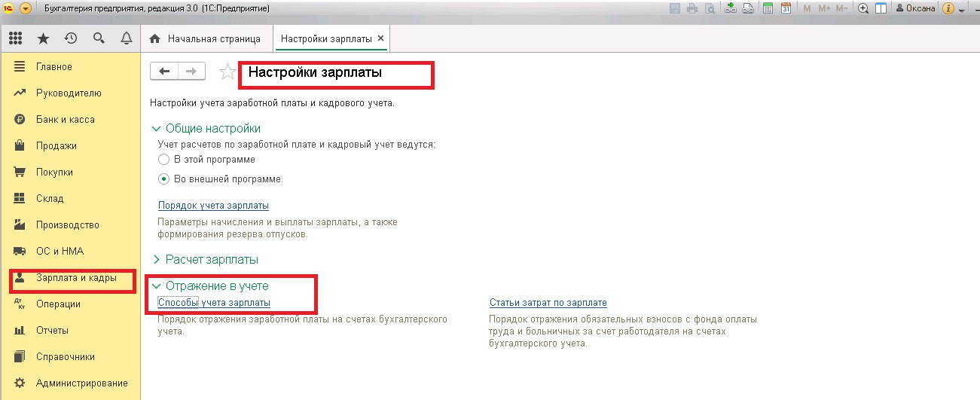
Task: Click the panel layout settings icon
Action: click(881, 8)
